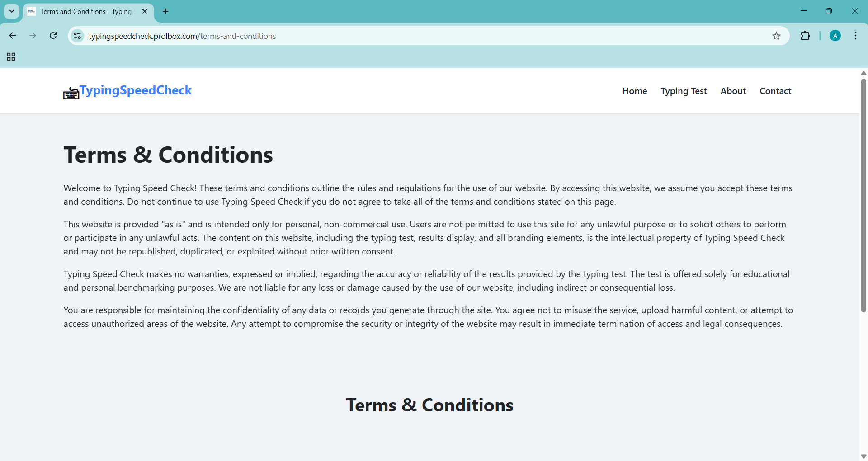
Task: Open the Typing Test page
Action: 684,91
